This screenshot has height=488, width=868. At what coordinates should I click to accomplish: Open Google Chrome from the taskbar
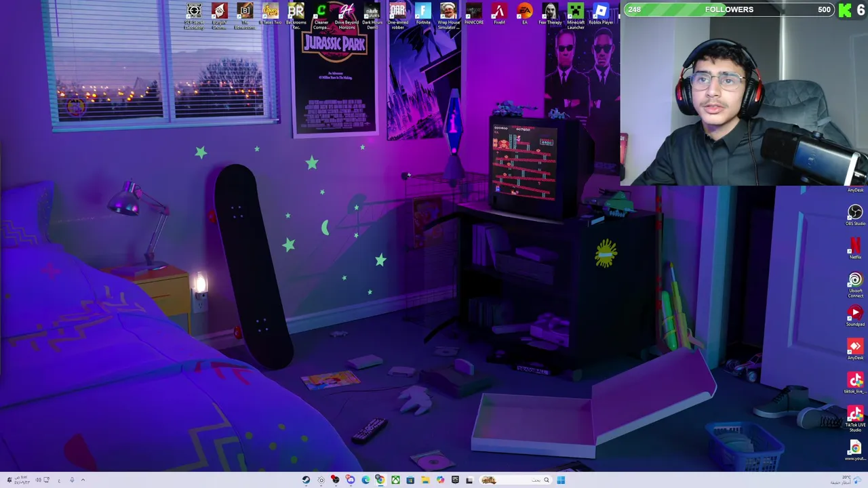380,480
